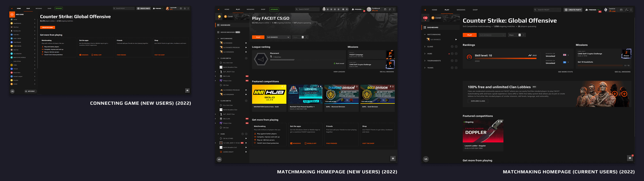Expand the TOURNAMENTS sidebar section
The height and width of the screenshot is (181, 644).
pyautogui.click(x=434, y=61)
